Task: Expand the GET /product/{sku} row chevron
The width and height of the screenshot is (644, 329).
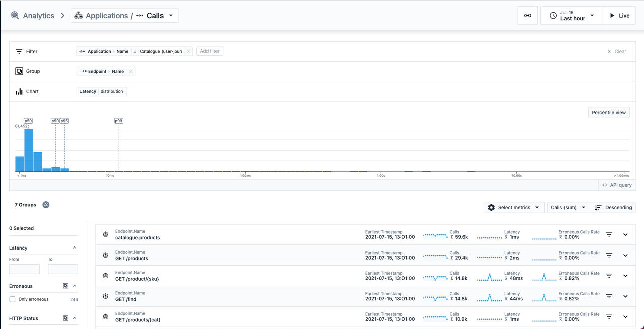Action: click(x=625, y=276)
